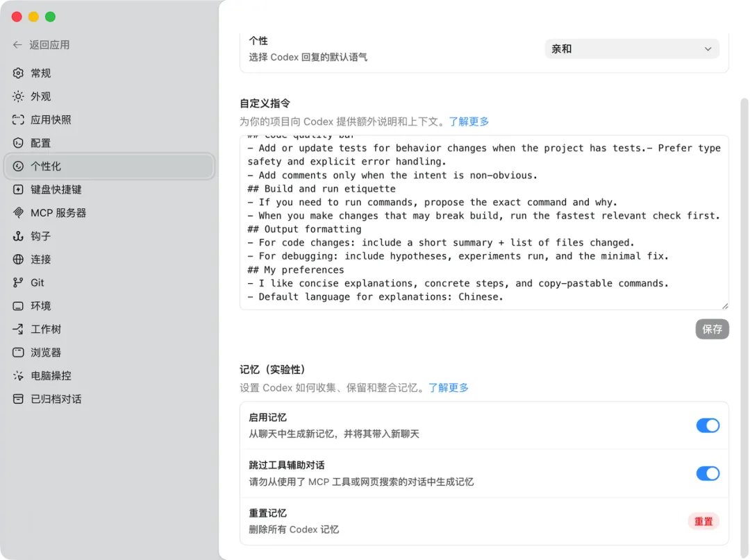This screenshot has width=750, height=560.
Task: Open 了解更多 link under 自定义指令
Action: 469,121
